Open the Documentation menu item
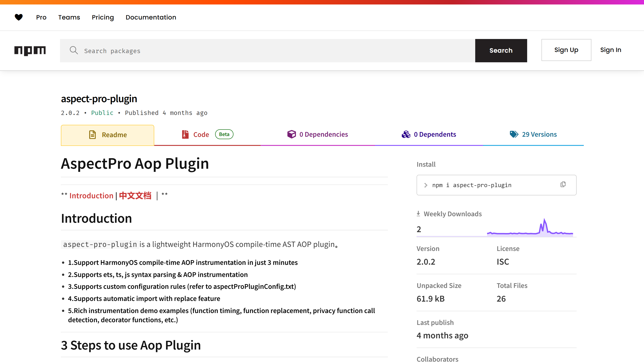The height and width of the screenshot is (363, 644). (x=151, y=17)
